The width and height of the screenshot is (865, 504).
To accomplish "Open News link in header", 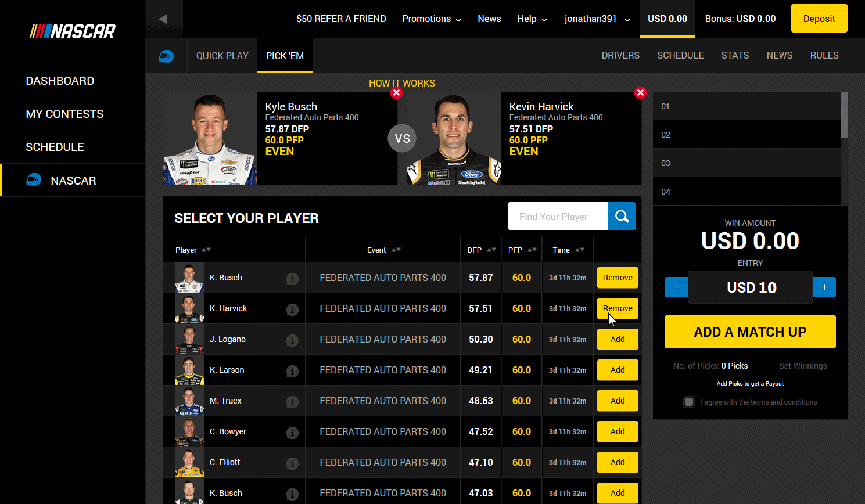I will tap(489, 19).
